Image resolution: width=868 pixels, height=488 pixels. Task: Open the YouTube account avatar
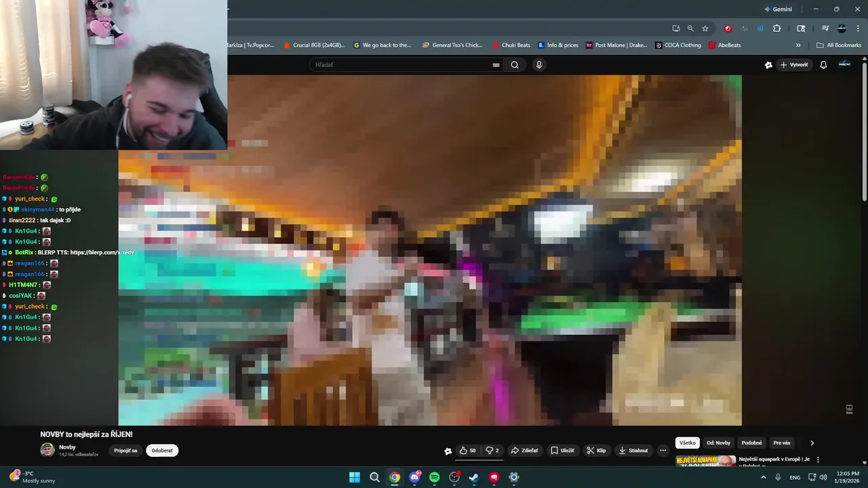844,64
